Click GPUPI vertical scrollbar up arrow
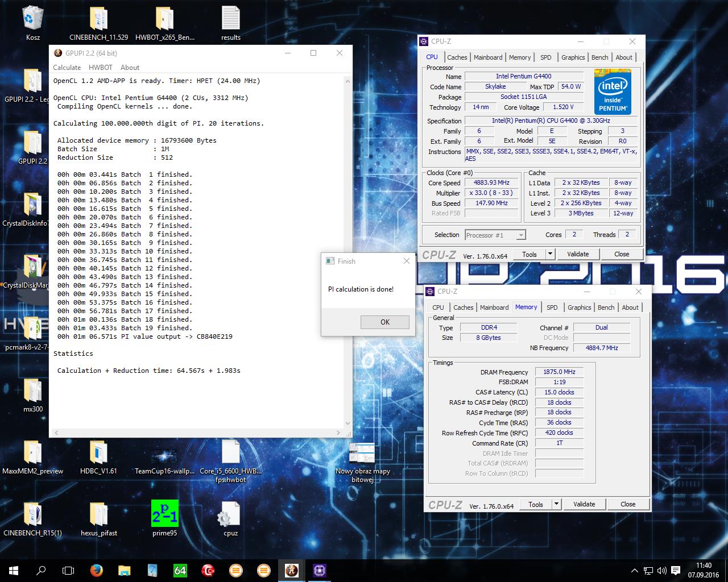 348,82
